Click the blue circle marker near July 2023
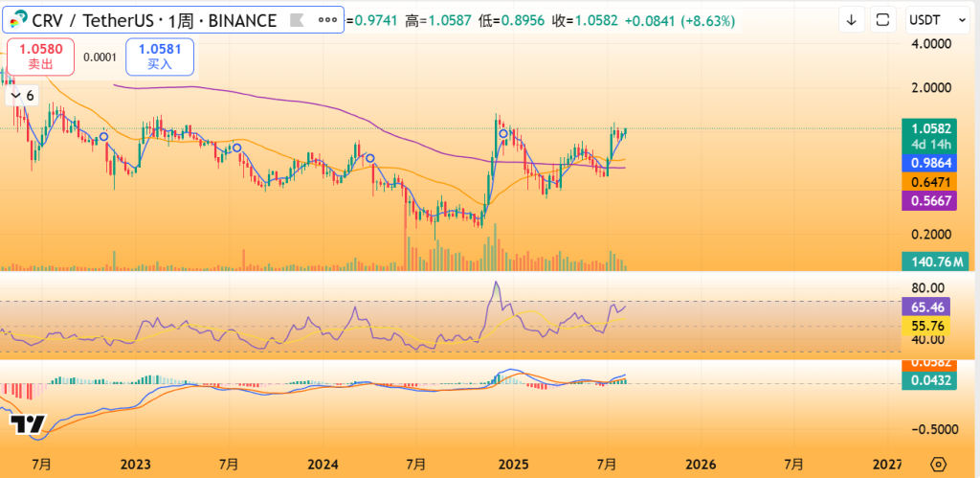 click(x=237, y=148)
